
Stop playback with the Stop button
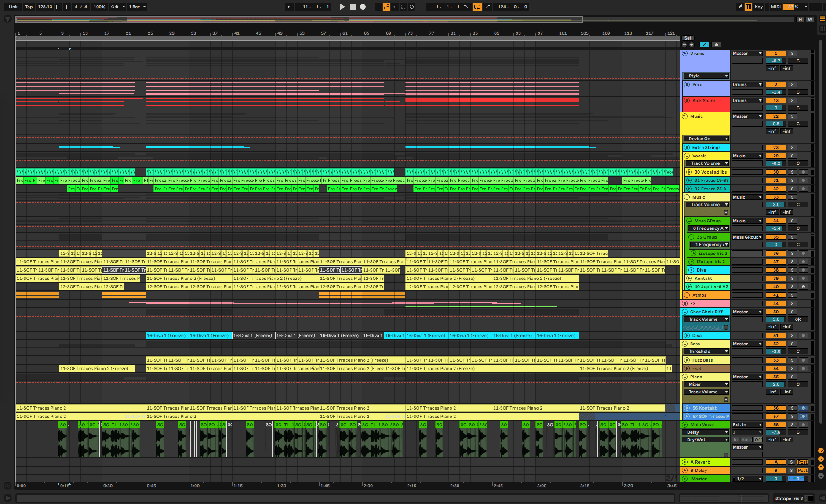353,7
